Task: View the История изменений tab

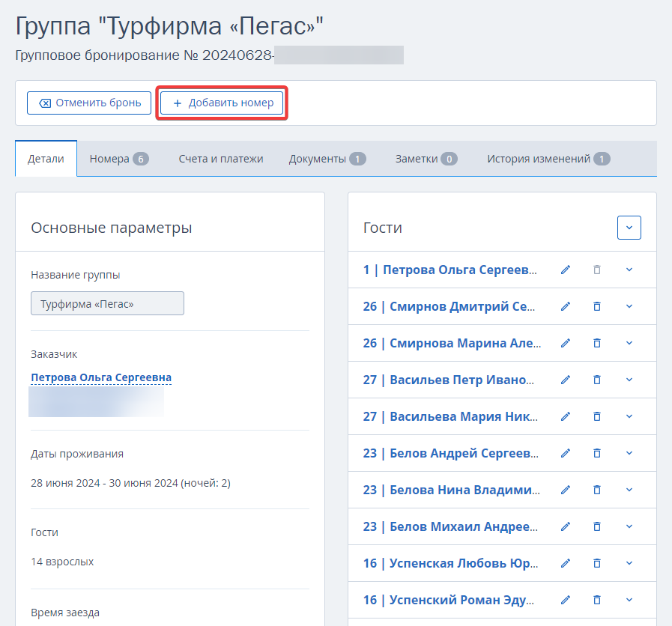Action: click(x=548, y=159)
